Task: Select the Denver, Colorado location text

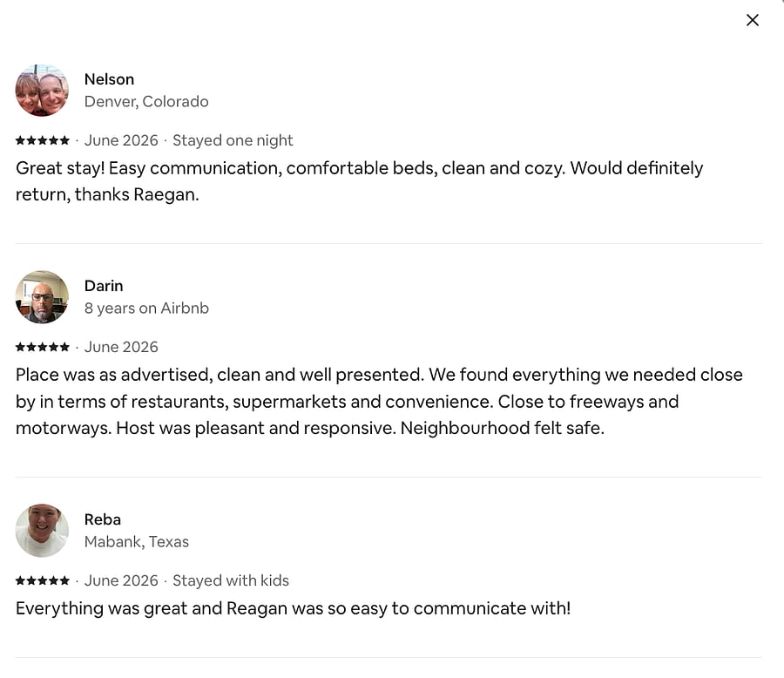Action: coord(146,102)
